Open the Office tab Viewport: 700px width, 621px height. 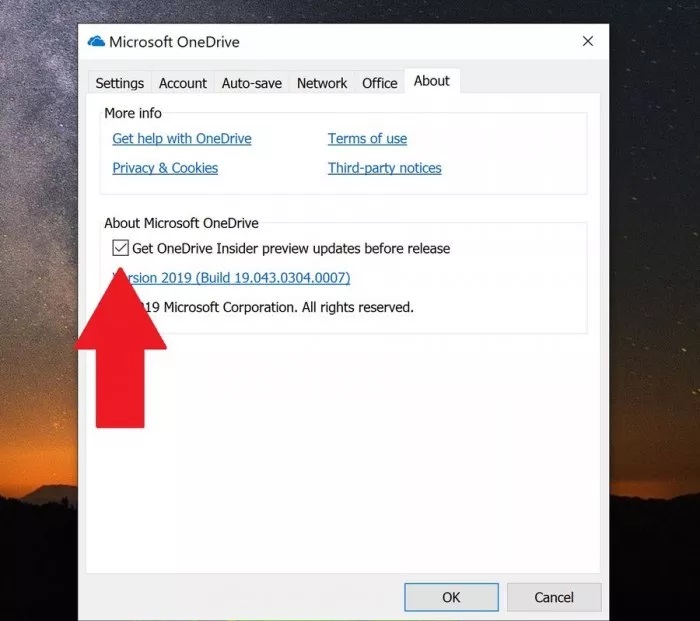coord(379,83)
